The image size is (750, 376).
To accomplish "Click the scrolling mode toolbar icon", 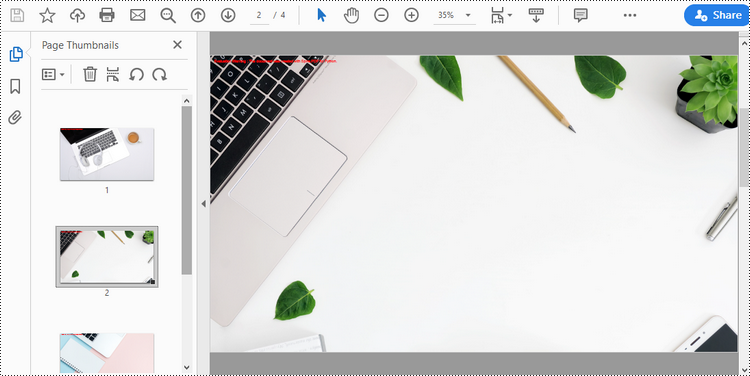I will [x=536, y=15].
